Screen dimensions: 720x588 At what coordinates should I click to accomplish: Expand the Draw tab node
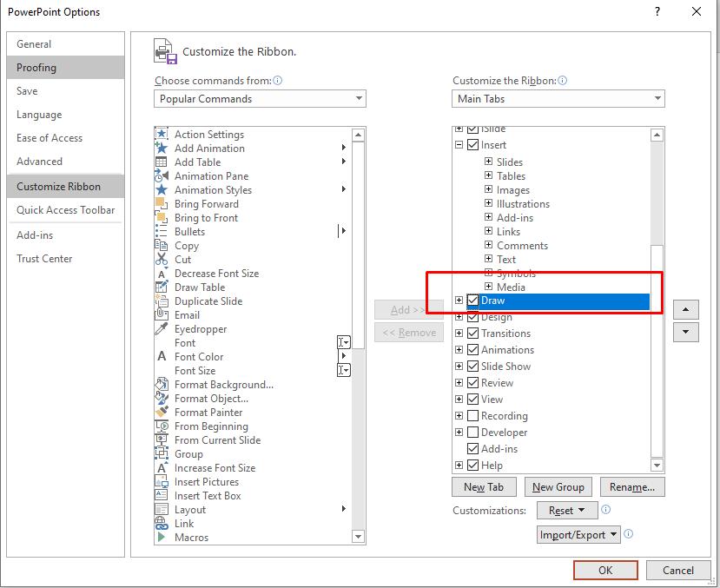tap(459, 301)
